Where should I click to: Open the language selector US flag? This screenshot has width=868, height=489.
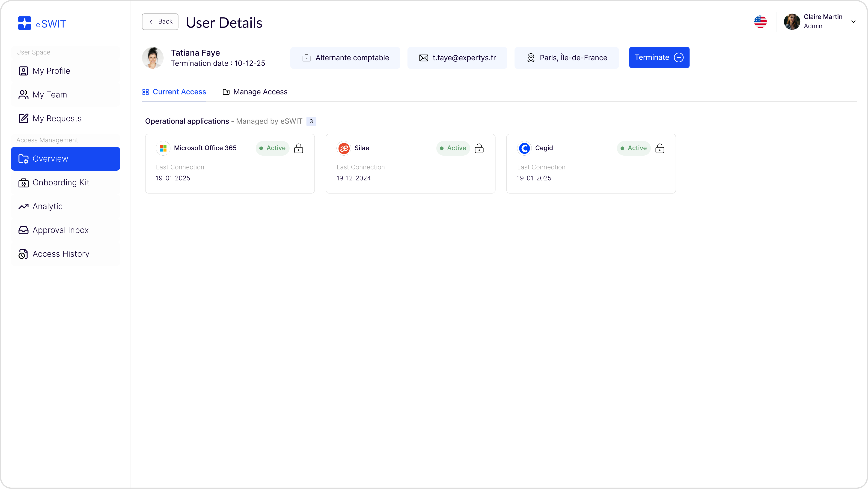(x=760, y=22)
